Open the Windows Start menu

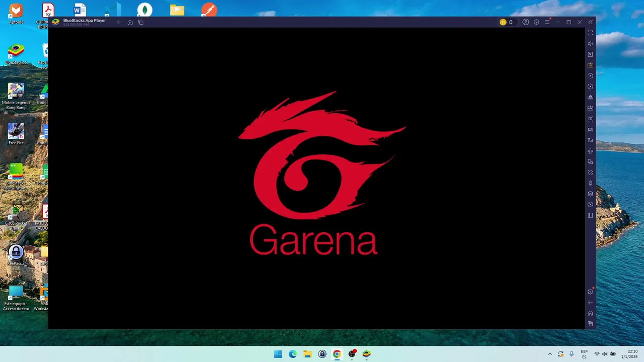click(x=278, y=354)
